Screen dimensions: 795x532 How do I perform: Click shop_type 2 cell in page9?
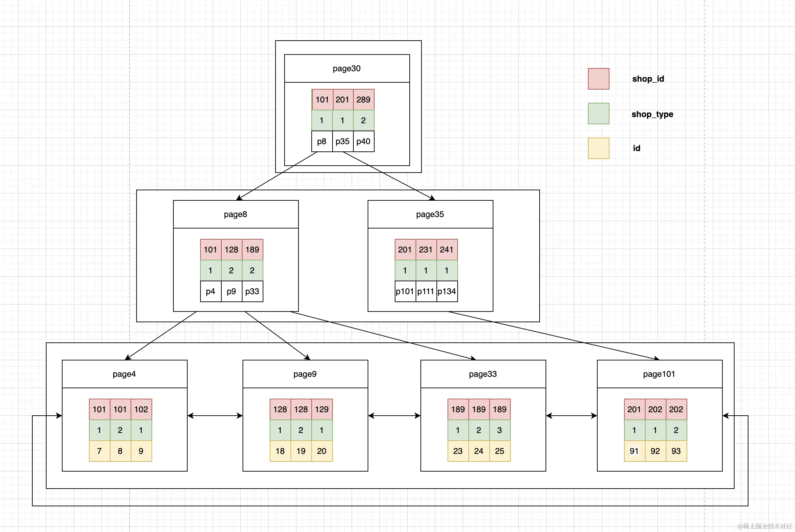[301, 430]
